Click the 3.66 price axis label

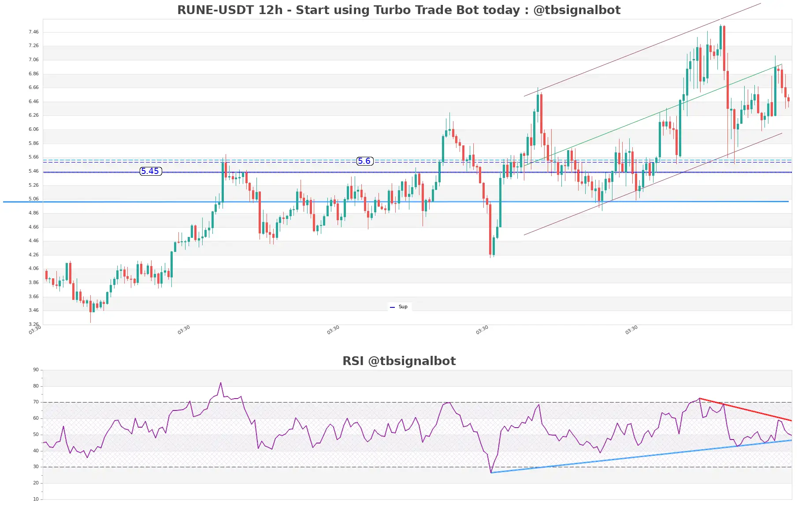(33, 296)
